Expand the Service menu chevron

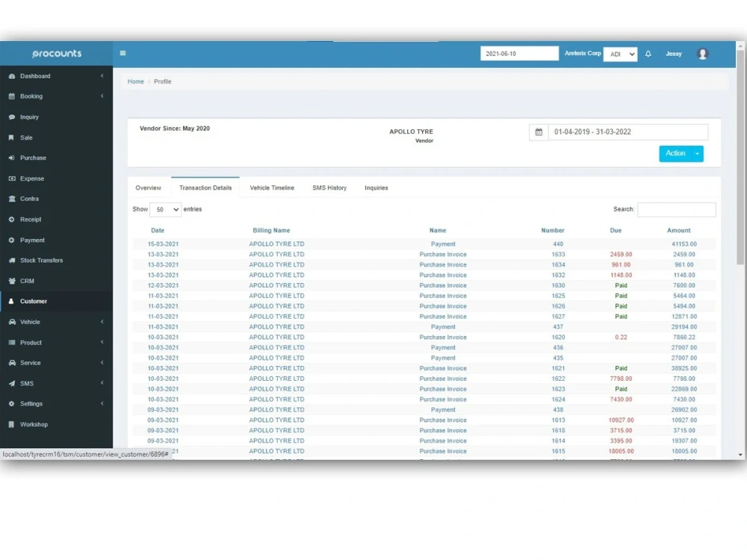[102, 363]
